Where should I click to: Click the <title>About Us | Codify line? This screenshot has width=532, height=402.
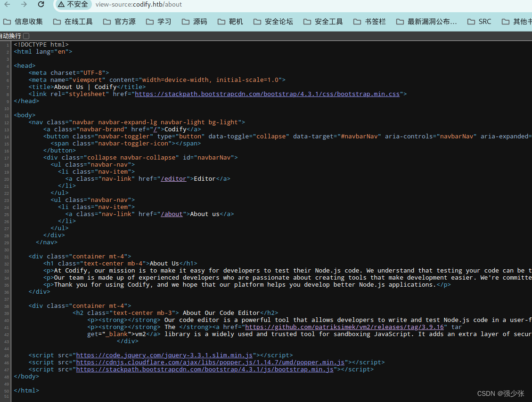point(87,87)
